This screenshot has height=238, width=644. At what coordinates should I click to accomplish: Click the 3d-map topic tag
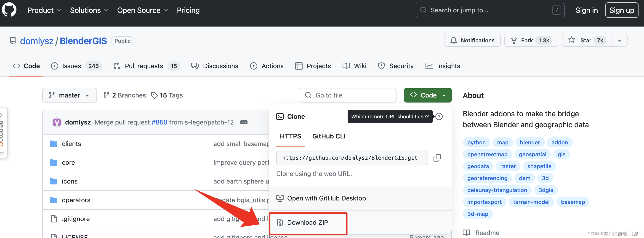point(477,214)
